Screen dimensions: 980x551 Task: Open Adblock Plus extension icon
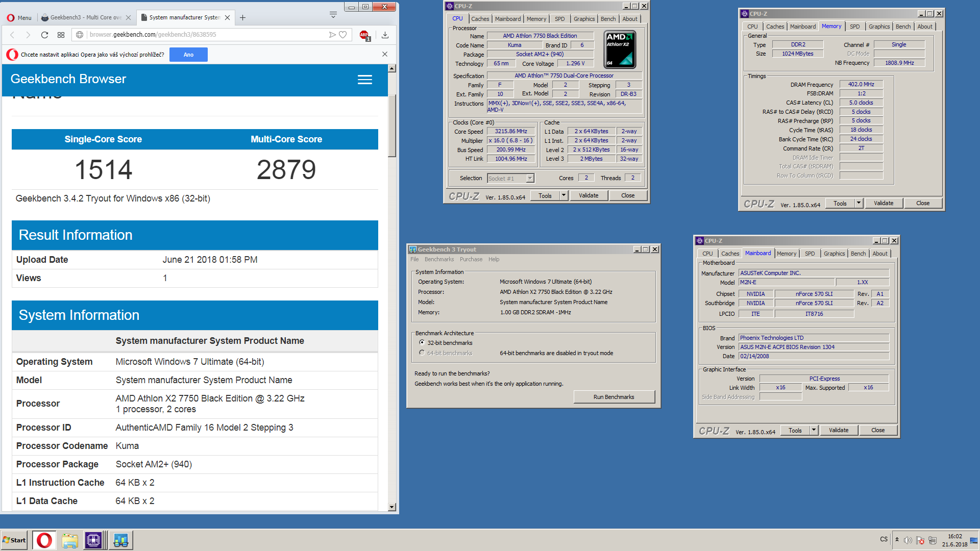point(364,35)
